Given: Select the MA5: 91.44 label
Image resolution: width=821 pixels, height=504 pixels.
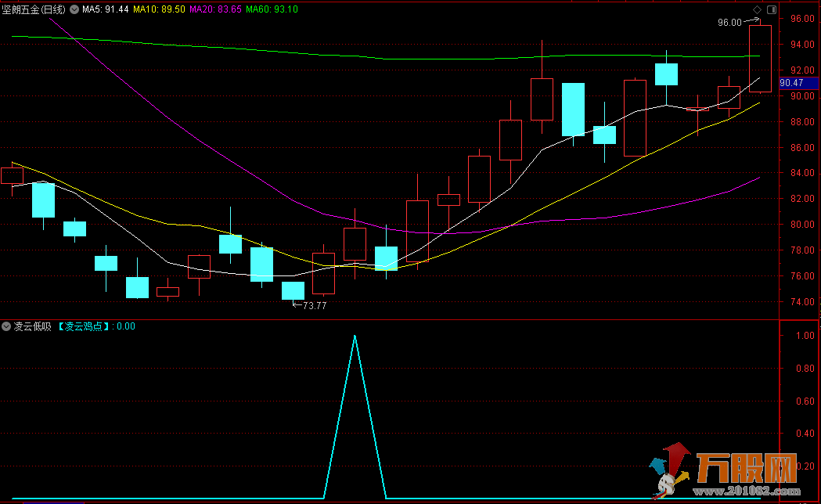Looking at the screenshot, I should (105, 9).
